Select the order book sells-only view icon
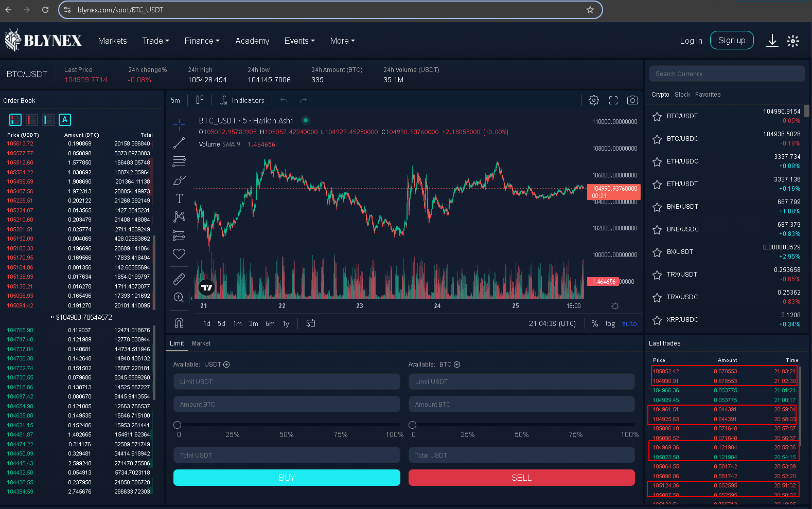Screen dimensions: 812x509 tap(32, 120)
